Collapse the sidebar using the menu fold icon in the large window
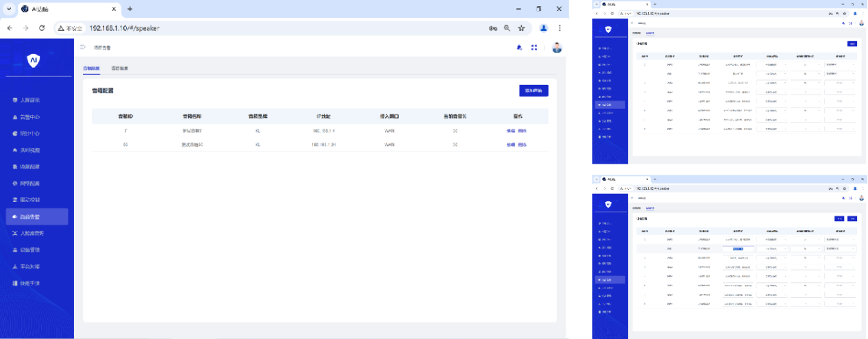 [x=83, y=47]
